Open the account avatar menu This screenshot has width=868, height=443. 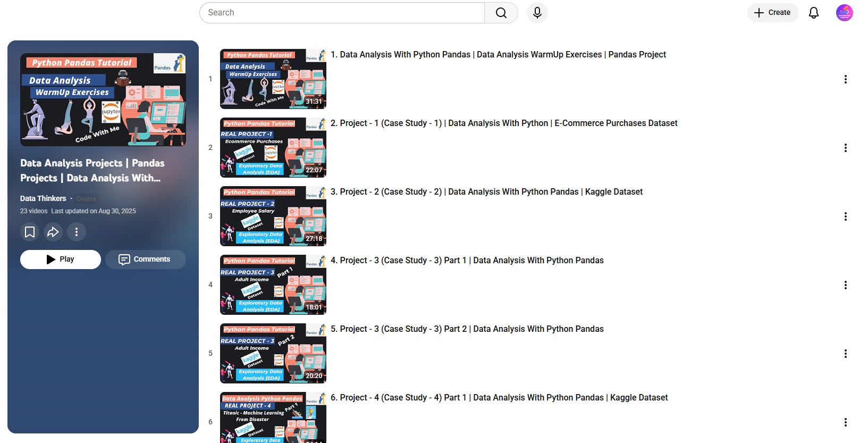(845, 13)
